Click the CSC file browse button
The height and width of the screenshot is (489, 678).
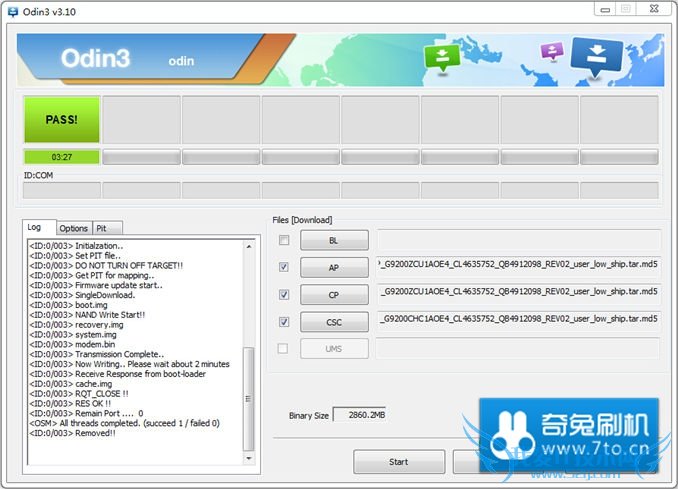tap(334, 322)
